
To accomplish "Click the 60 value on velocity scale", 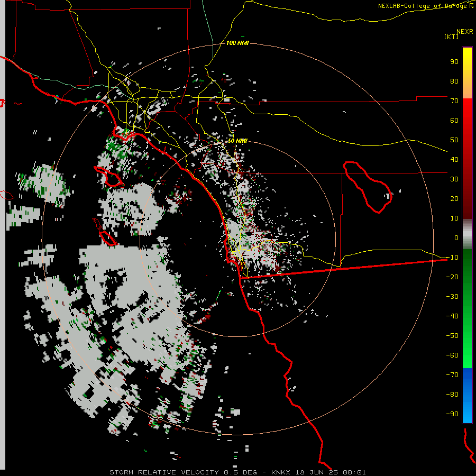I will (x=454, y=120).
